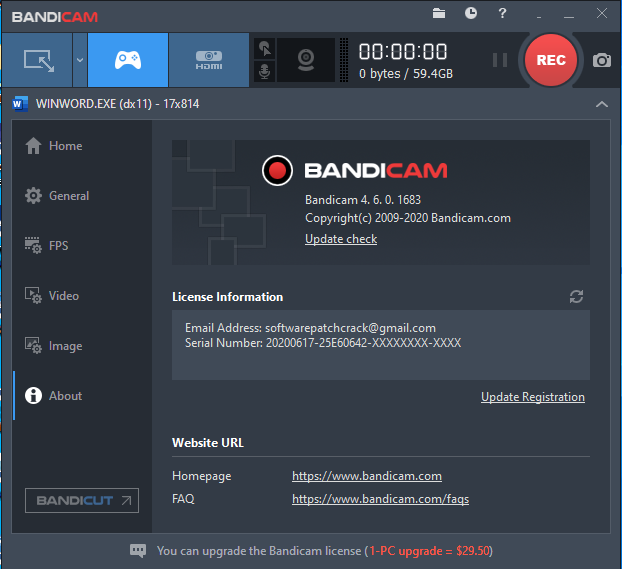The width and height of the screenshot is (622, 569).
Task: Click the Bandicam 4.6.0.1683 version text
Action: tap(363, 200)
